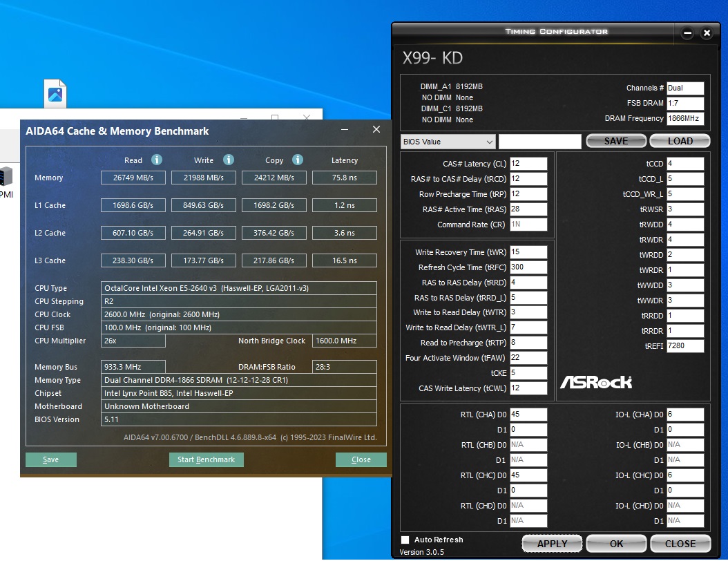Click the DRAM Frequency field 1866MHz
The width and height of the screenshot is (728, 561).
pos(685,118)
